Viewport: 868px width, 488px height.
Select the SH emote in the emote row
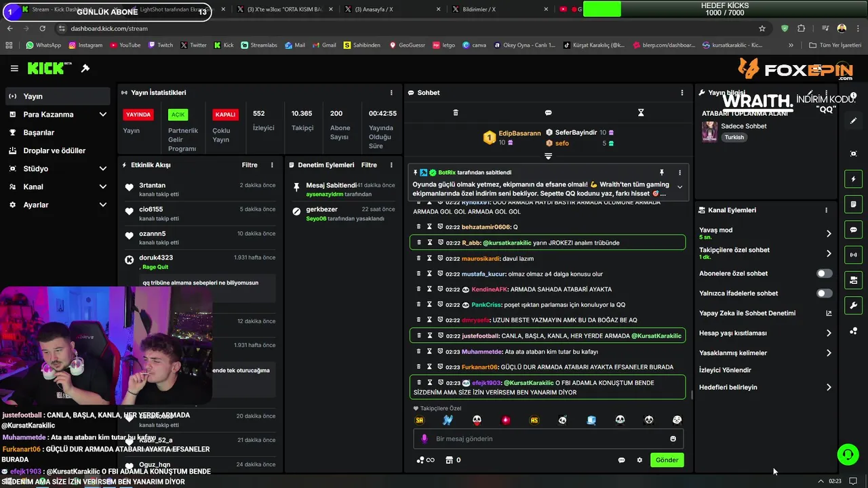[x=419, y=420]
